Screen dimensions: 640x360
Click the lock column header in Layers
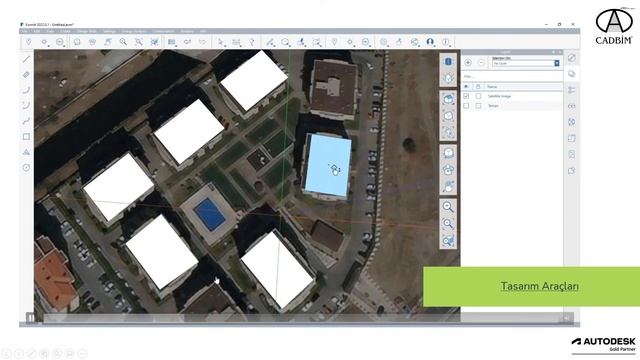(478, 87)
